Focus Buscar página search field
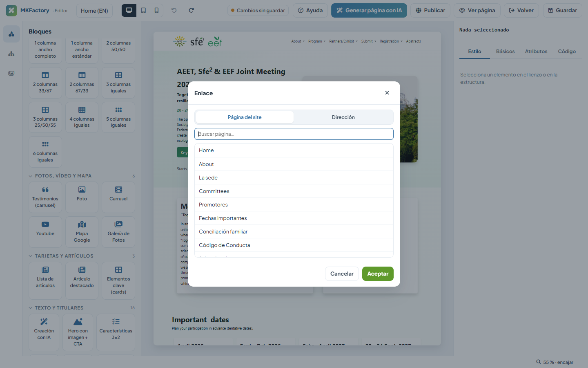Screen dimensions: 588x368 click(x=294, y=134)
